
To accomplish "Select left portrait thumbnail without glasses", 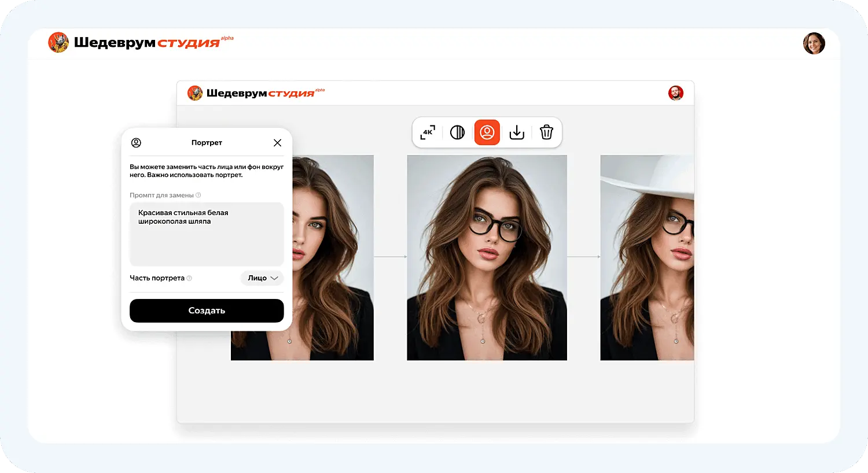I will click(x=333, y=257).
